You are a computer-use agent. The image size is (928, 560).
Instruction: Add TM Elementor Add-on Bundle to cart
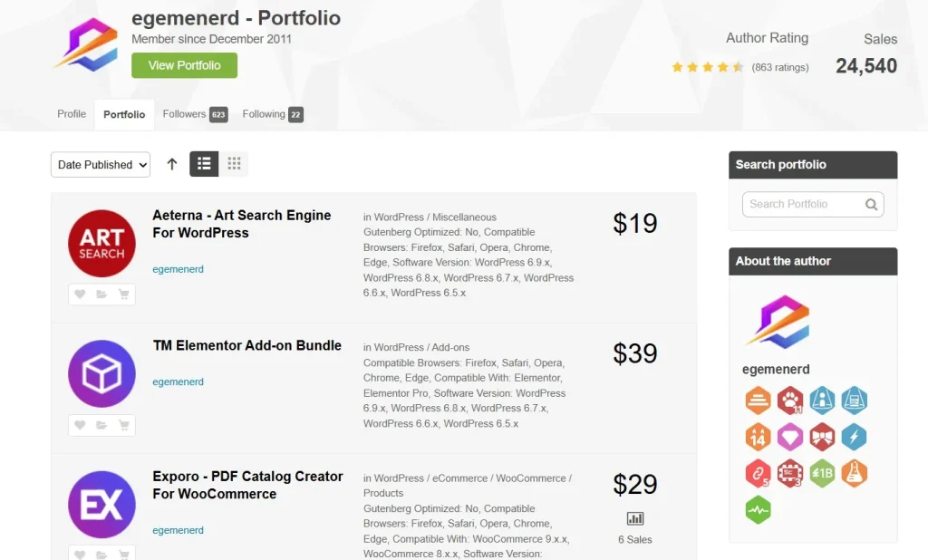pyautogui.click(x=123, y=425)
